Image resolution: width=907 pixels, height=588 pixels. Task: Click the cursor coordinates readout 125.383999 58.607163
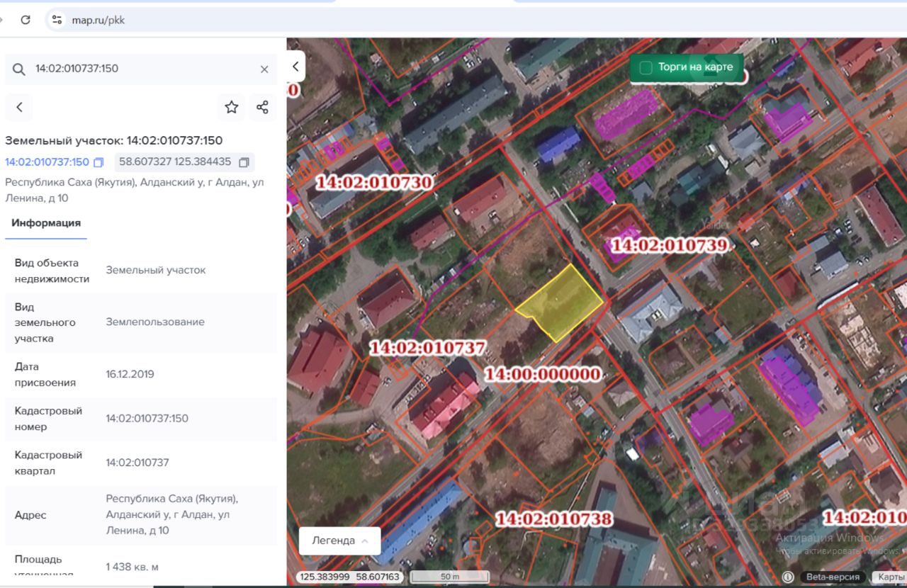click(x=349, y=577)
